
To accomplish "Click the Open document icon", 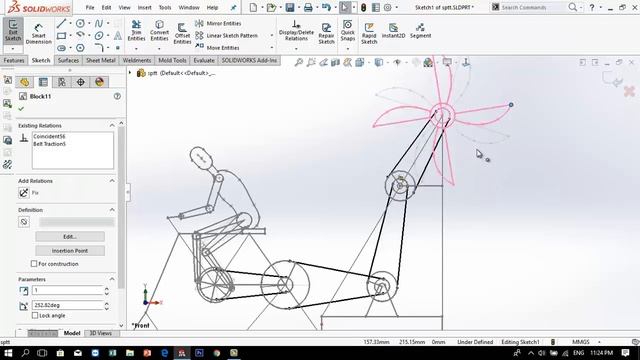I will (271, 7).
